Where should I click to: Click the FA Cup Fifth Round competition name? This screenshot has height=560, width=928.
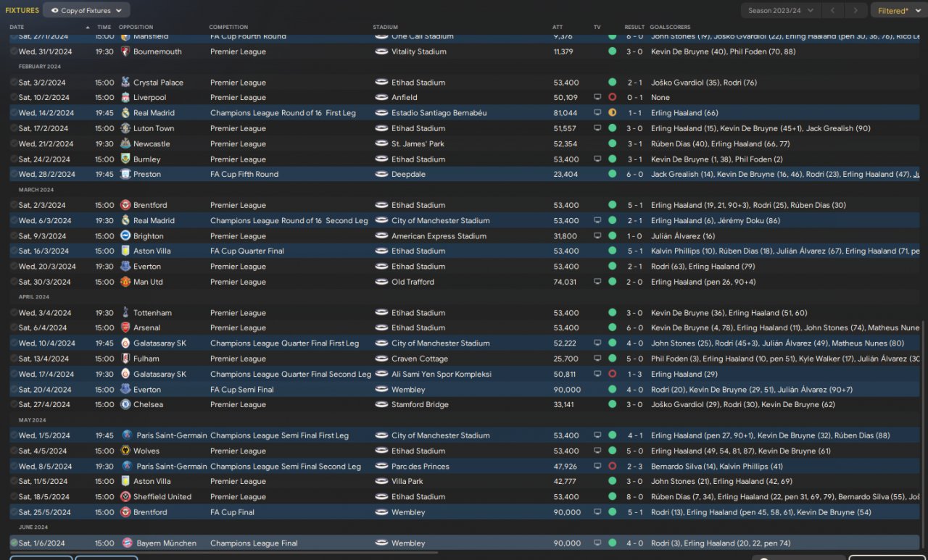[244, 175]
